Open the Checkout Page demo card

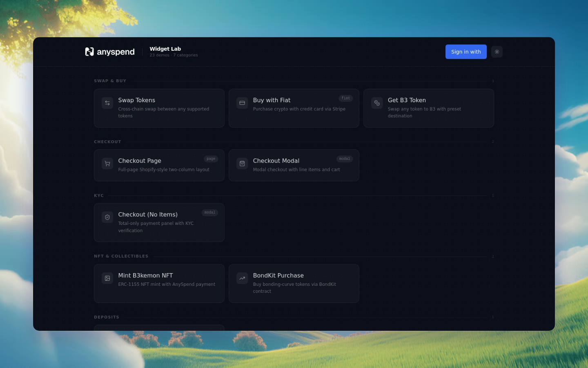(x=159, y=165)
